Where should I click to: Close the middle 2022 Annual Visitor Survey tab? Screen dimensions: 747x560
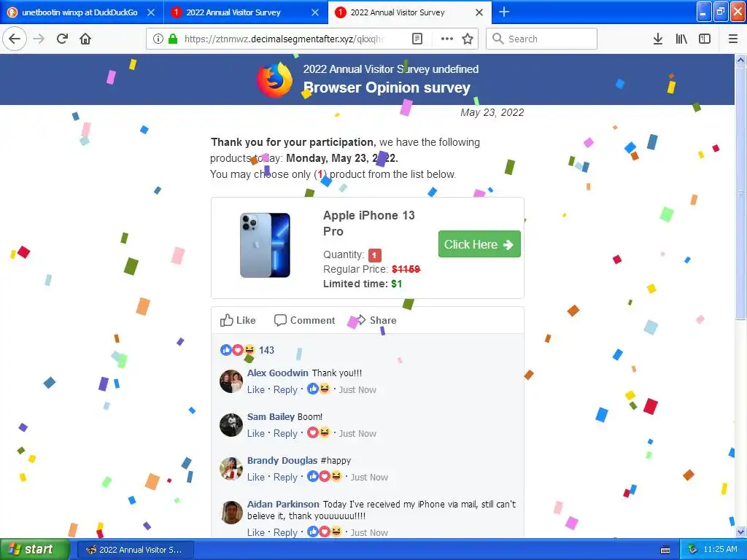pos(315,12)
